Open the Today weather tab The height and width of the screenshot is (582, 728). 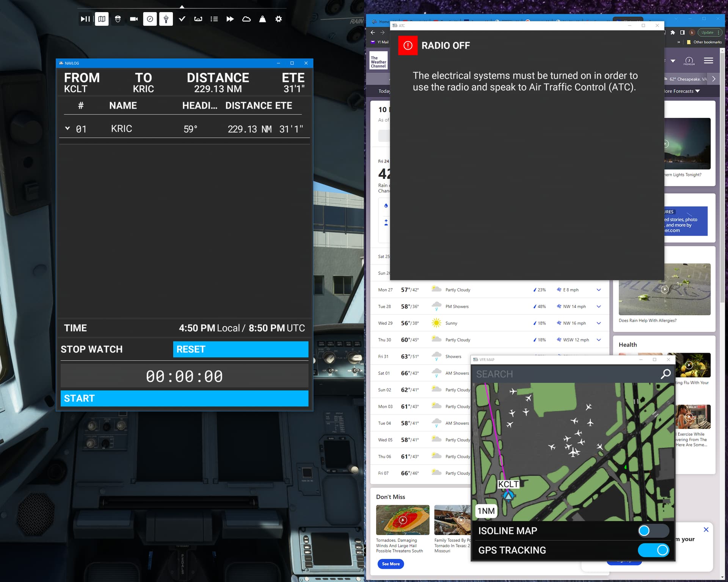click(x=384, y=91)
